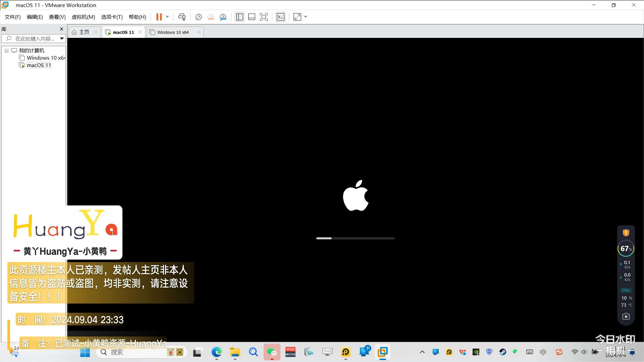Image resolution: width=644 pixels, height=362 pixels.
Task: Open the 选项卡(T) menu
Action: [x=112, y=17]
